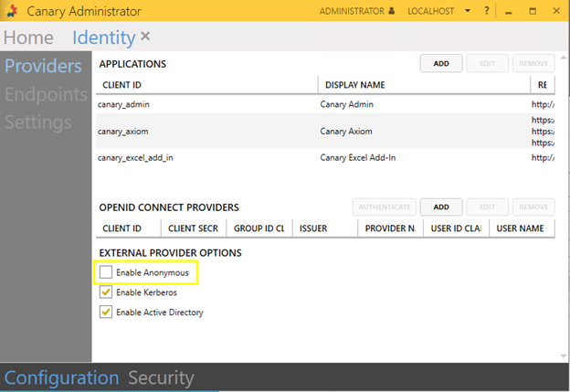The image size is (570, 392).
Task: Click the User ID Claim column header
Action: pos(457,228)
